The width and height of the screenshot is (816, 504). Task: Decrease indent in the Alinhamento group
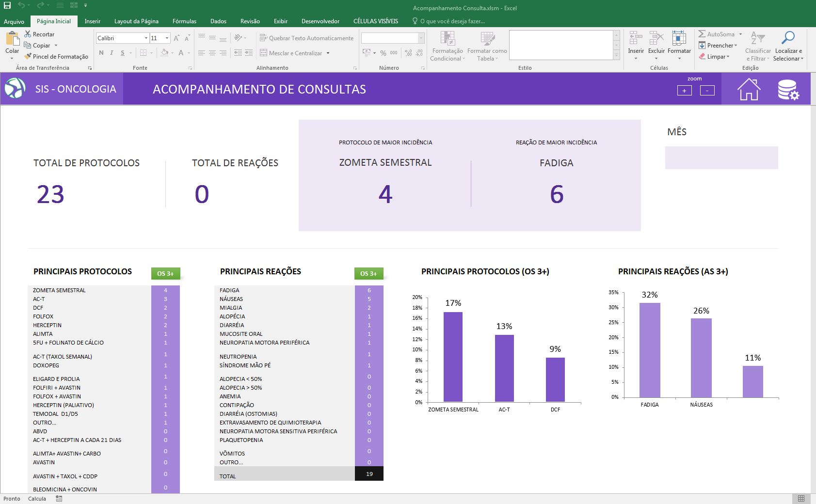pos(238,53)
